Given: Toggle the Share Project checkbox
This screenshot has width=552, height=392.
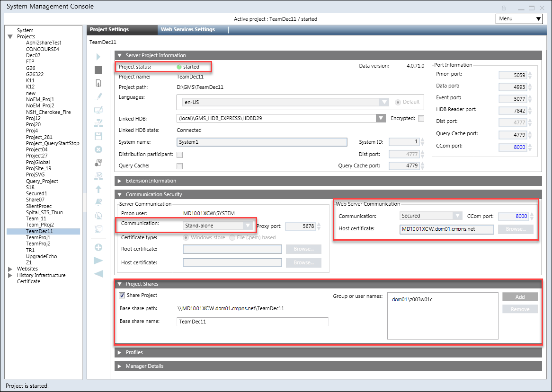Looking at the screenshot, I should coord(122,296).
